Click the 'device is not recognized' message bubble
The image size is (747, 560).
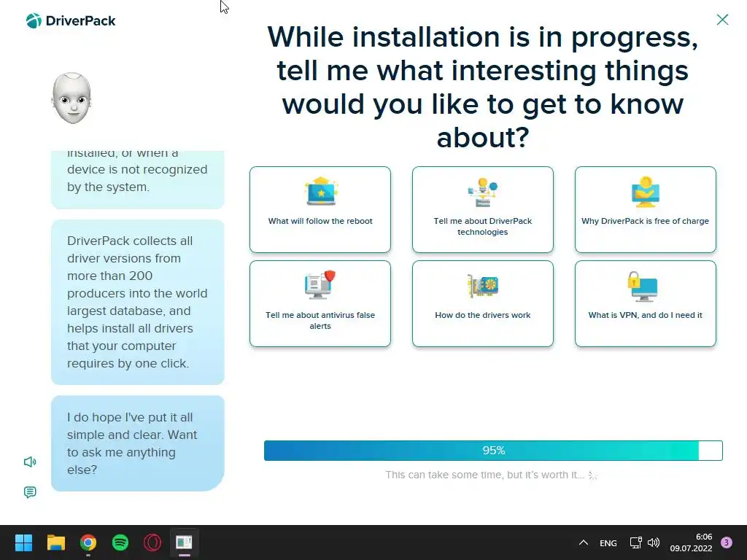138,179
